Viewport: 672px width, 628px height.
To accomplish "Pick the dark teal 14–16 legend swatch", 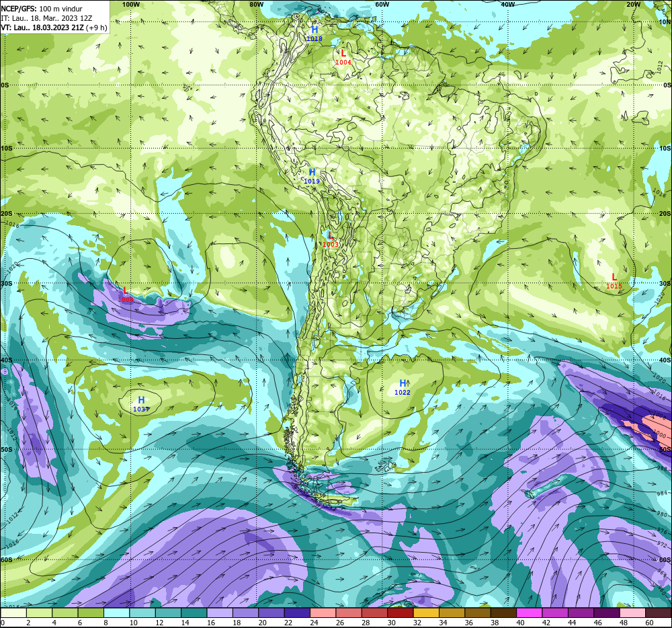I will click(x=194, y=613).
